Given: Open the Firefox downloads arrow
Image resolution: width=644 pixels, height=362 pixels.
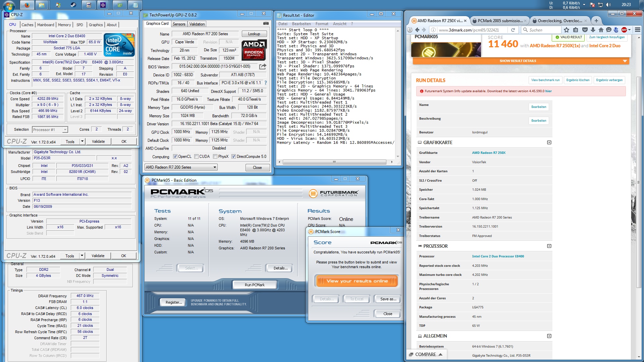Looking at the screenshot, I should coord(593,30).
